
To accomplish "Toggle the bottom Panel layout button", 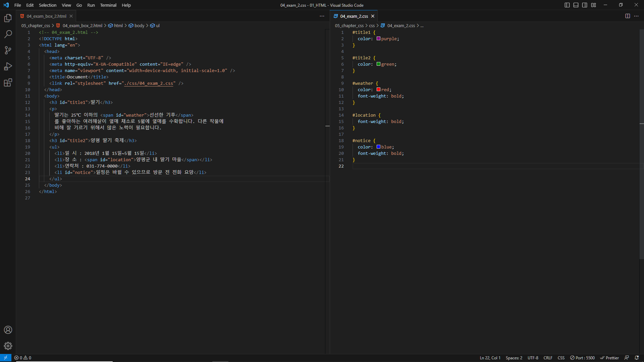I will tap(576, 5).
